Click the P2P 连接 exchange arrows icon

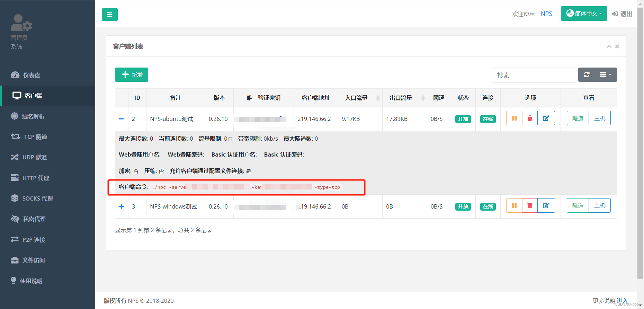[x=15, y=239]
